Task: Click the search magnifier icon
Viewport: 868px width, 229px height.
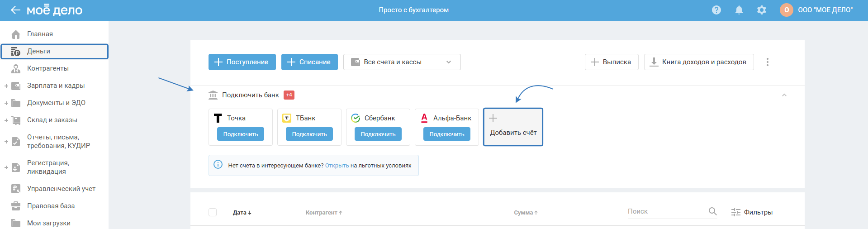Action: pos(712,211)
